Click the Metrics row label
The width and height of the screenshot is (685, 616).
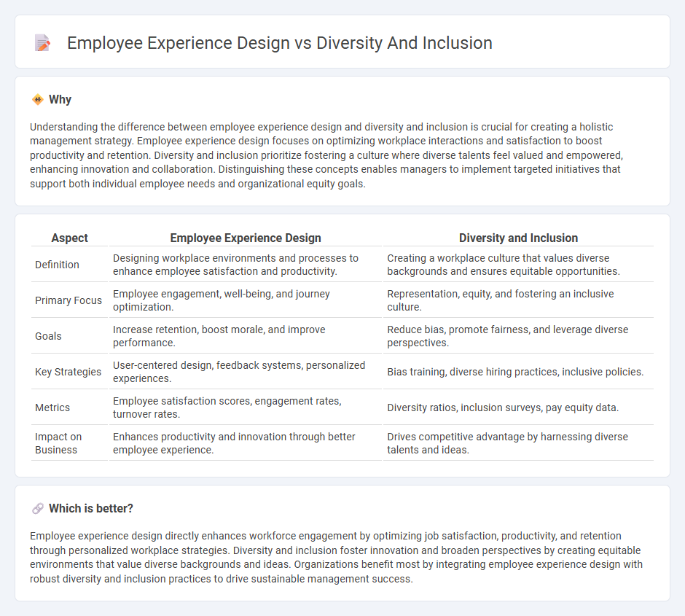52,408
